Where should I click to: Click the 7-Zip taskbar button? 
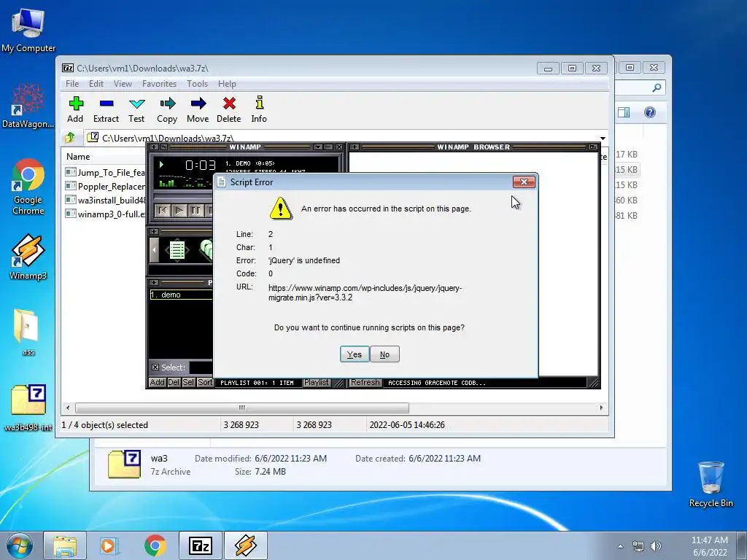201,545
